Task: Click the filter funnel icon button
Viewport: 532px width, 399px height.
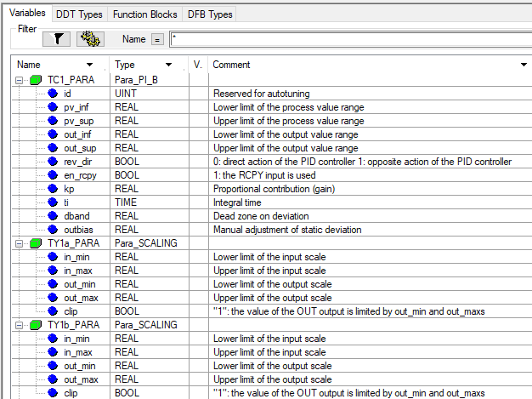Action: click(x=59, y=38)
